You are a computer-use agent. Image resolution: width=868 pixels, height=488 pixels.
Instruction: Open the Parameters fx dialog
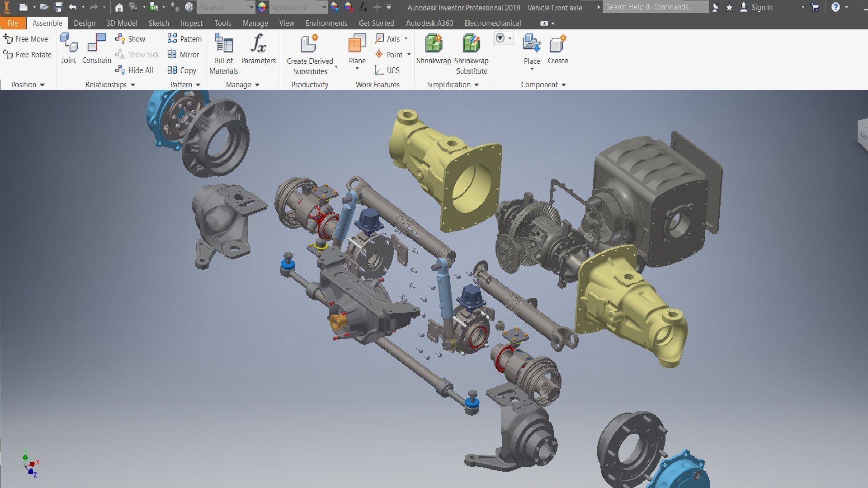click(x=258, y=44)
